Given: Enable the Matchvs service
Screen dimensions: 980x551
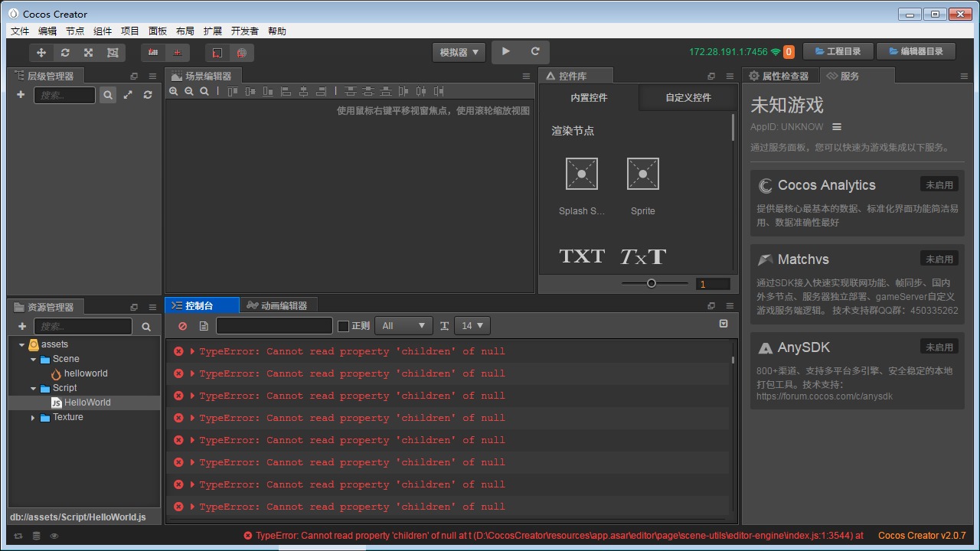Looking at the screenshot, I should 939,259.
